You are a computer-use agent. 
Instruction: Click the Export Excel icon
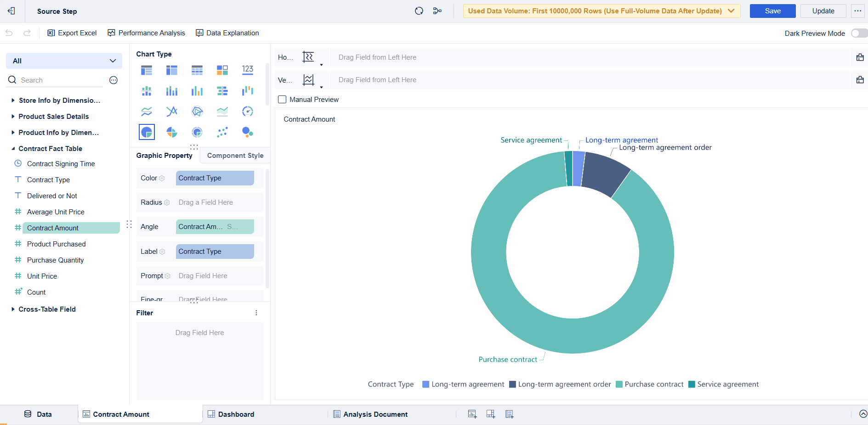[x=51, y=33]
